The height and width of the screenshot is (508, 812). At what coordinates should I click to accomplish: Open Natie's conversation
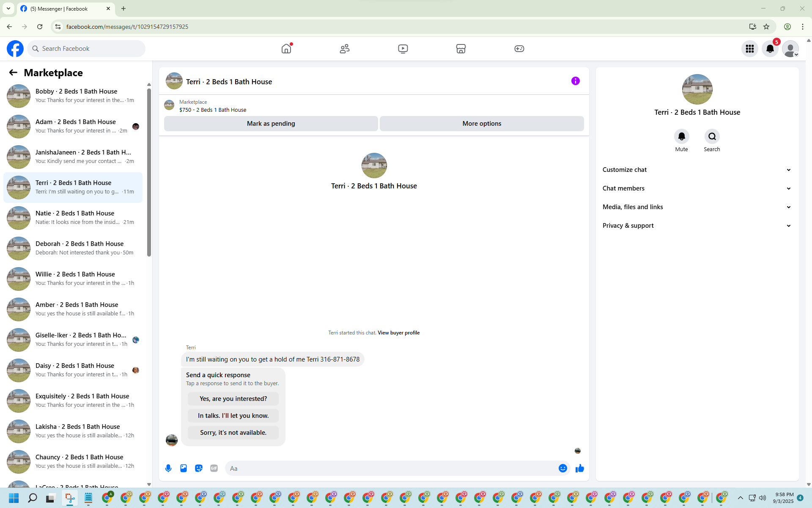(x=73, y=218)
